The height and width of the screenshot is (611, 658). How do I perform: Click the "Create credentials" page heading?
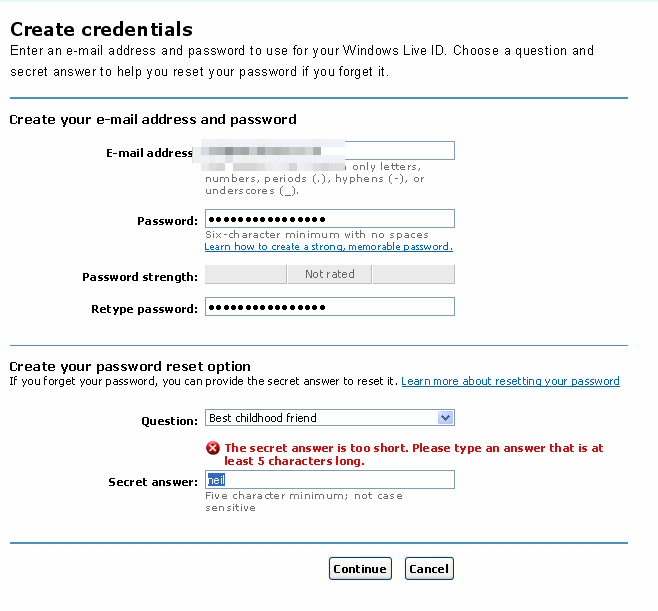pos(101,30)
